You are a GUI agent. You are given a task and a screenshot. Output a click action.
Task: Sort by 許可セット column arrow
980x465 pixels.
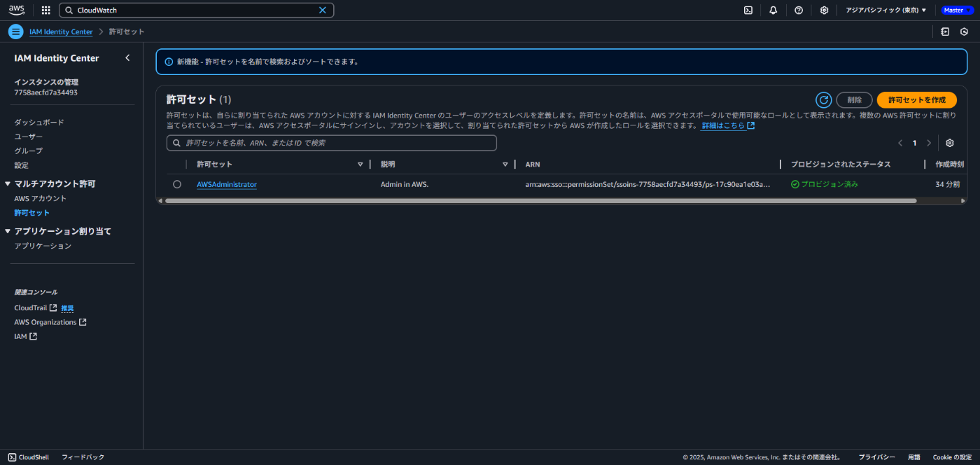[x=360, y=165]
